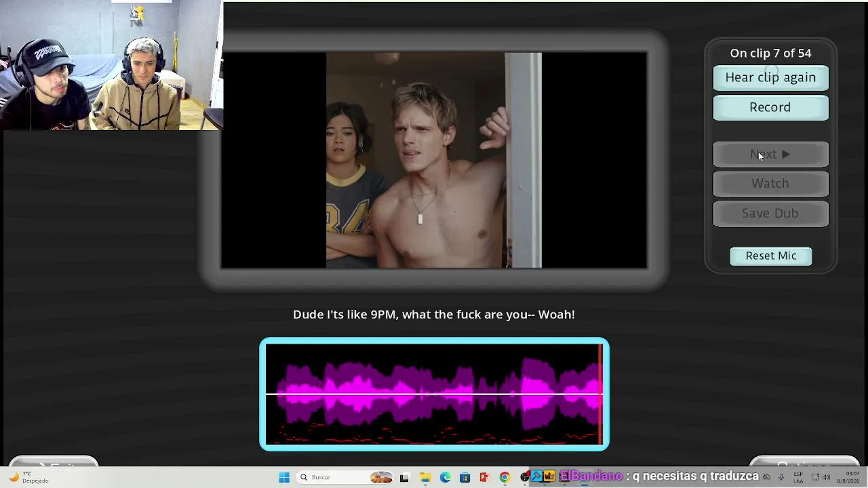Click the microphone icon in system tray
Image resolution: width=868 pixels, height=488 pixels.
click(x=781, y=477)
